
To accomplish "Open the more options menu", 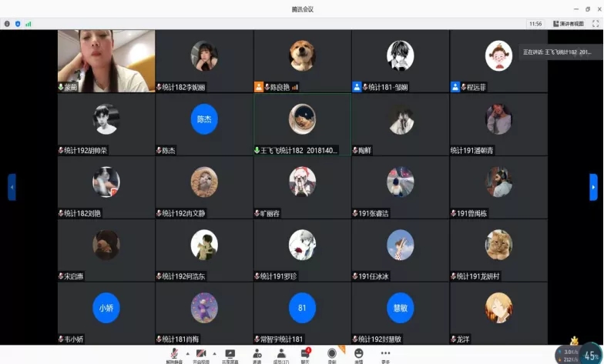I will pos(385,353).
